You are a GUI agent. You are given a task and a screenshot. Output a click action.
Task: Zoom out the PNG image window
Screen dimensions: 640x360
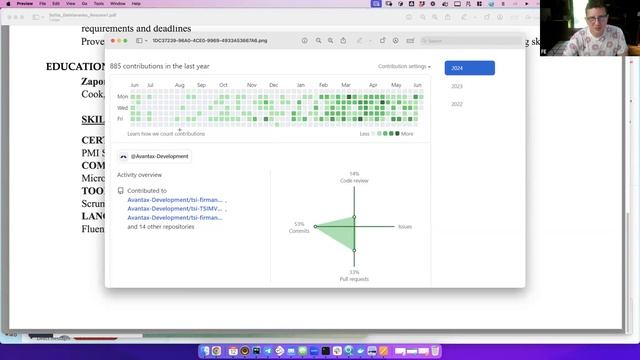pos(318,41)
